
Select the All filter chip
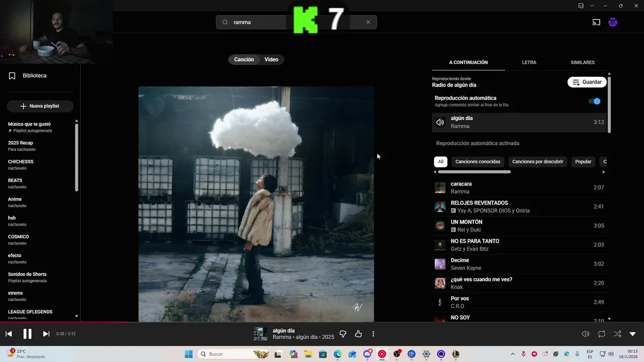point(441,161)
